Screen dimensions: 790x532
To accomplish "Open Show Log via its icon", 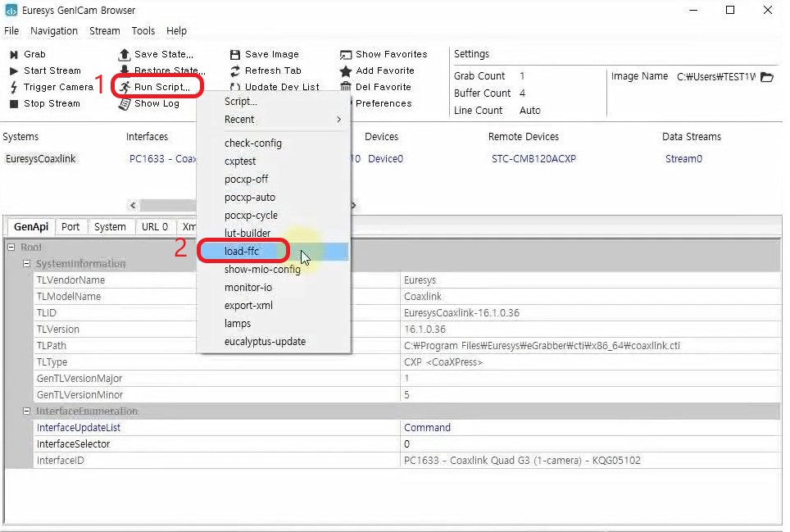I will pos(125,103).
